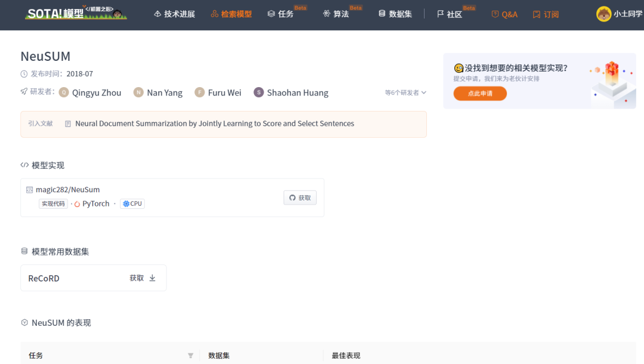Open the user avatar 小土同学

(x=603, y=14)
